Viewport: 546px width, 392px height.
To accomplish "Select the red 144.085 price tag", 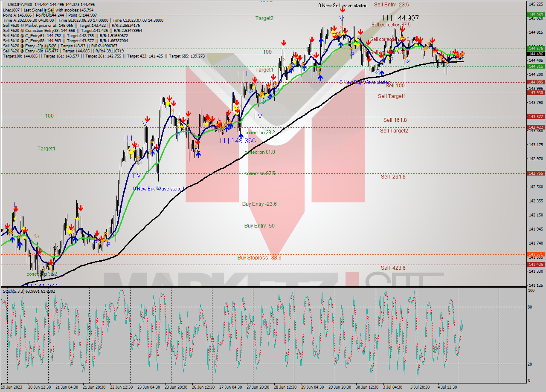I will tap(536, 82).
